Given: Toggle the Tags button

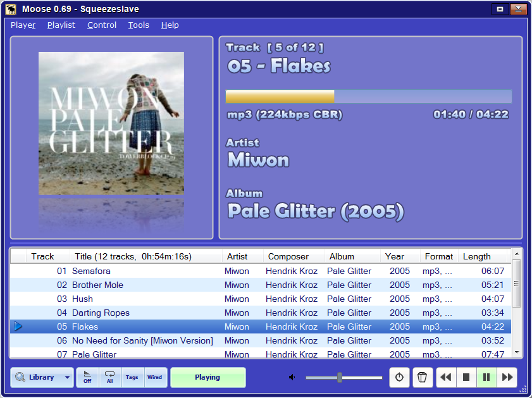Looking at the screenshot, I should pyautogui.click(x=132, y=377).
